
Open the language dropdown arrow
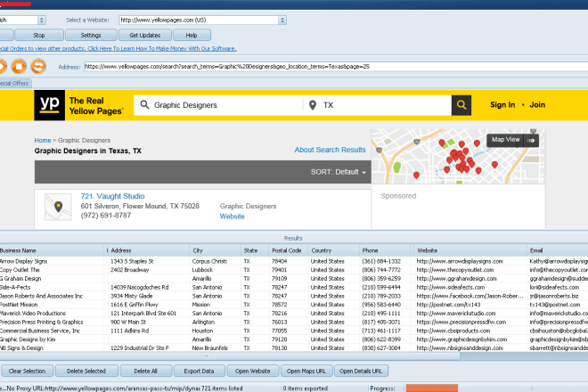(42, 20)
